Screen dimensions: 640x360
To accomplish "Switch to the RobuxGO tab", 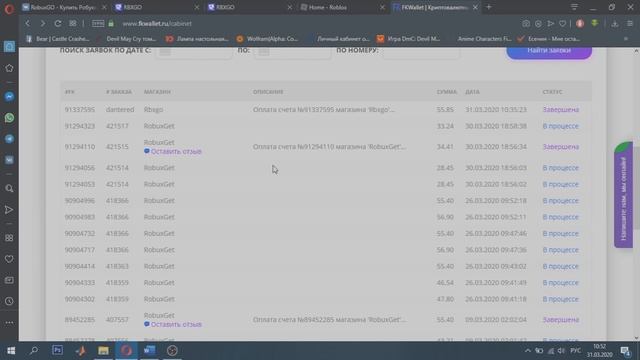I will pos(64,7).
